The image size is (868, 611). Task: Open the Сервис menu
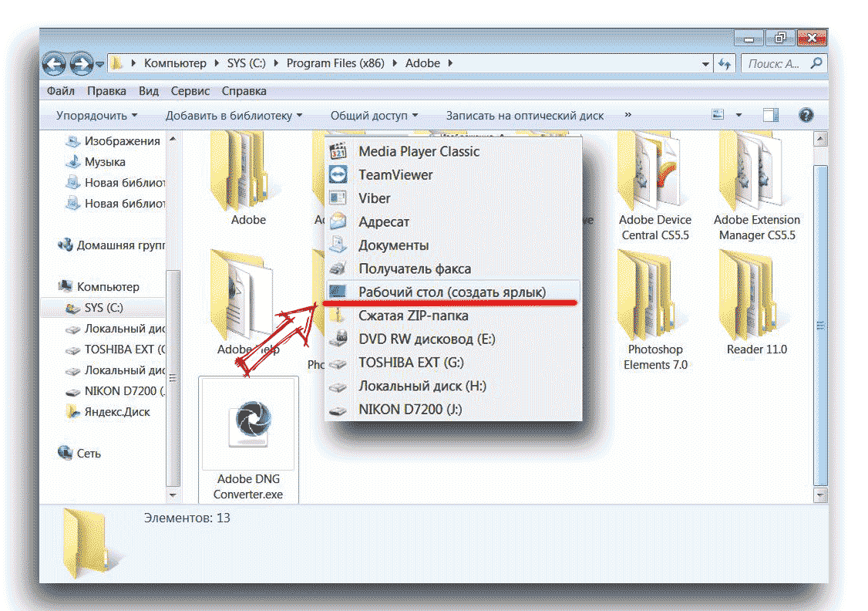[190, 91]
